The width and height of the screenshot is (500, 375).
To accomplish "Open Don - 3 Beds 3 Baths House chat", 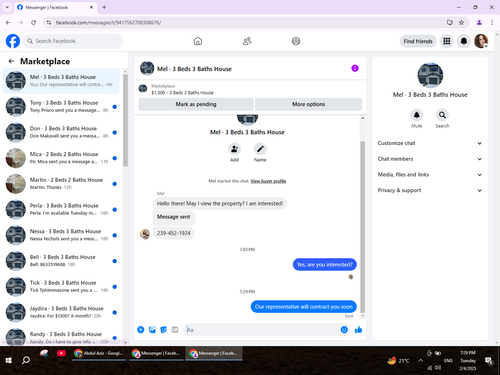I will (x=62, y=132).
